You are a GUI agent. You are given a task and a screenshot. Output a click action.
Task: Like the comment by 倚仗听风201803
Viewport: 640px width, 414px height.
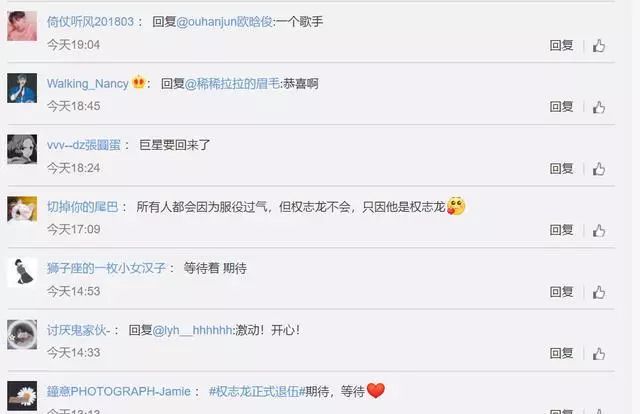599,45
